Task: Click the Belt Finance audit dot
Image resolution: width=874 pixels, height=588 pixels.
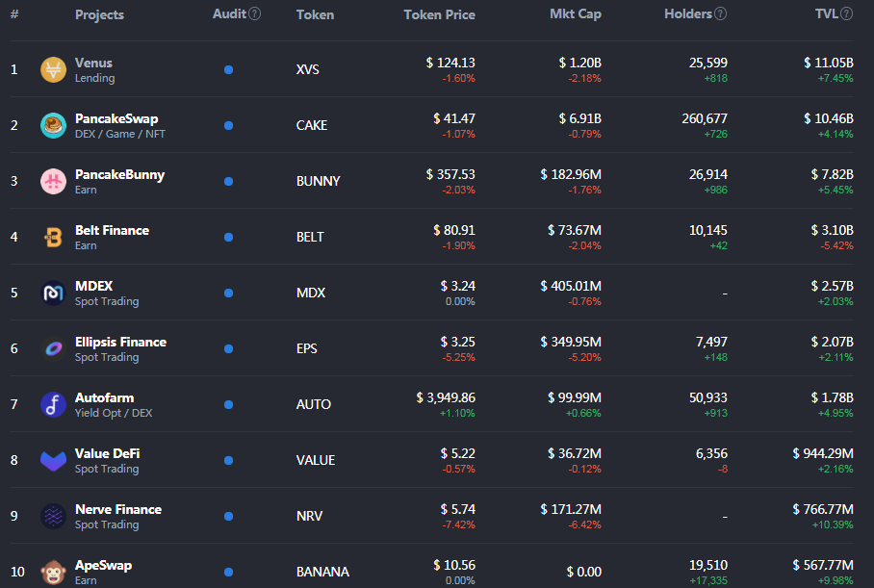Action: (228, 237)
